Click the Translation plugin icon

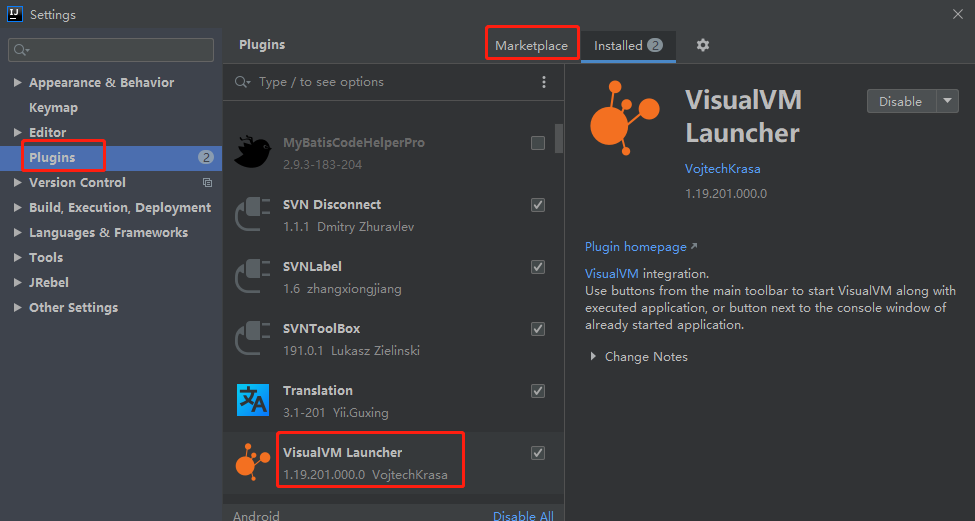pos(252,400)
